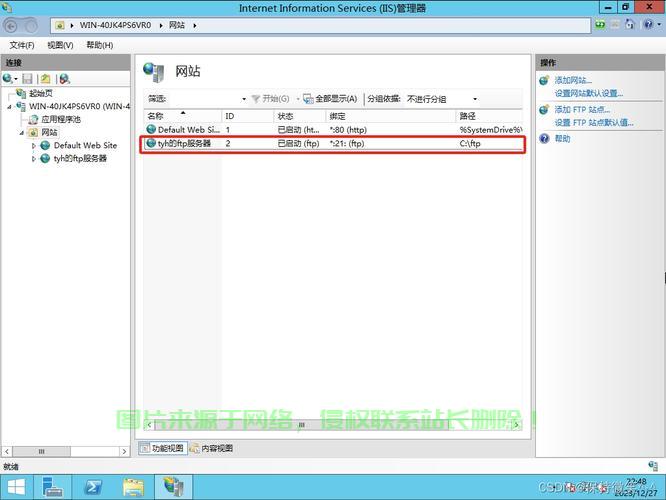
Task: Sort by the 绑定 column header
Action: [391, 116]
